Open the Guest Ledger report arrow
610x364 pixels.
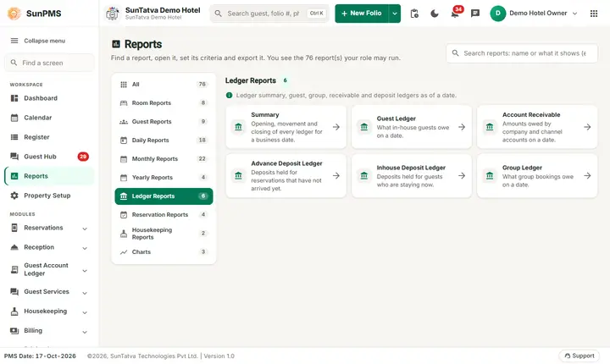[462, 127]
